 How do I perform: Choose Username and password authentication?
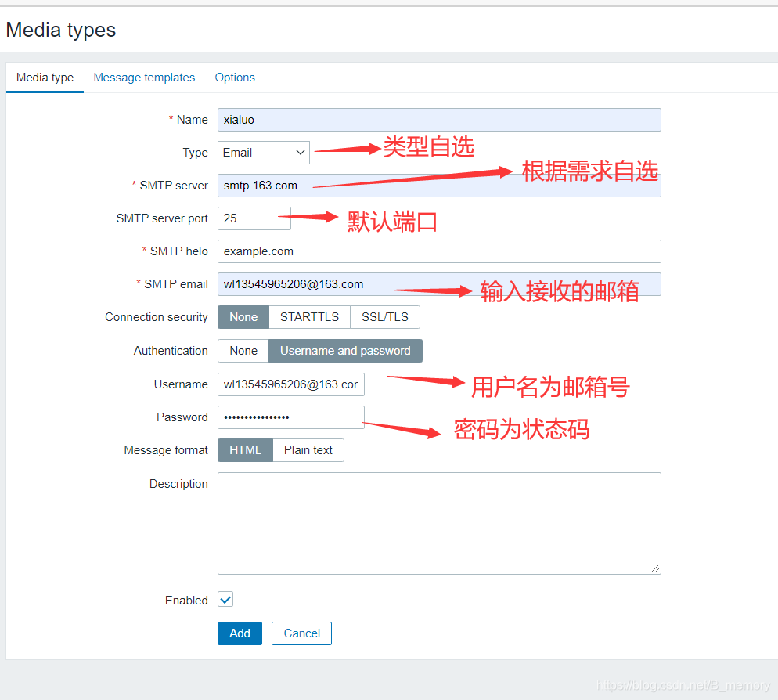pyautogui.click(x=345, y=351)
